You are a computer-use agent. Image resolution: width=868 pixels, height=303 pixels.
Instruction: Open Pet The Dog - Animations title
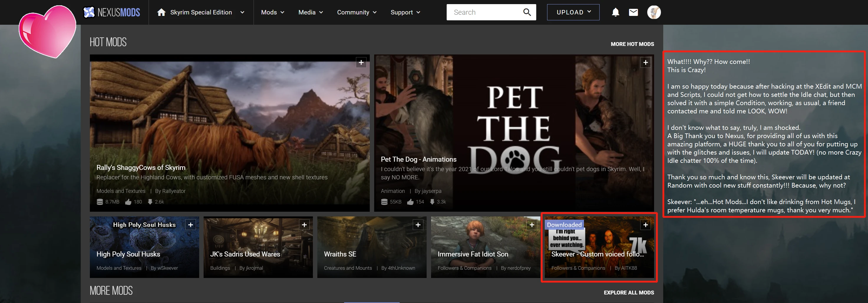click(x=418, y=159)
